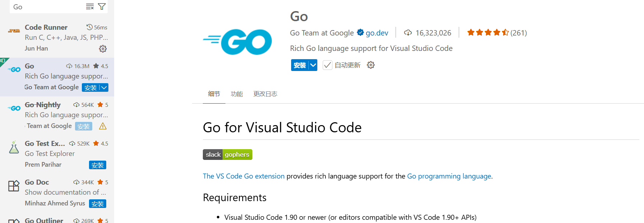Click the large Go logo image

pos(237,42)
